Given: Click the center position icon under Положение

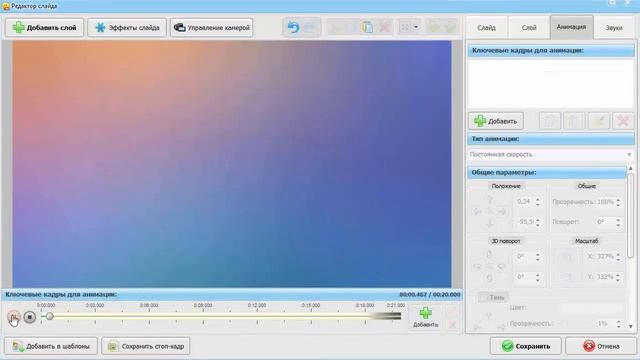Looking at the screenshot, I should click(x=490, y=211).
